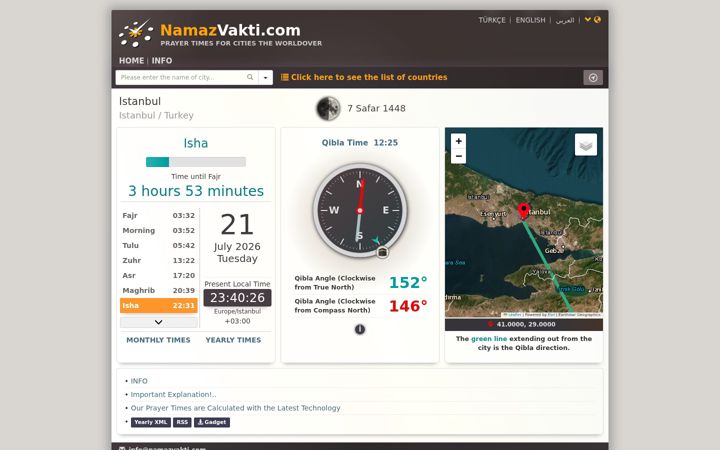
Task: Click the red location pin on map
Action: (x=523, y=211)
